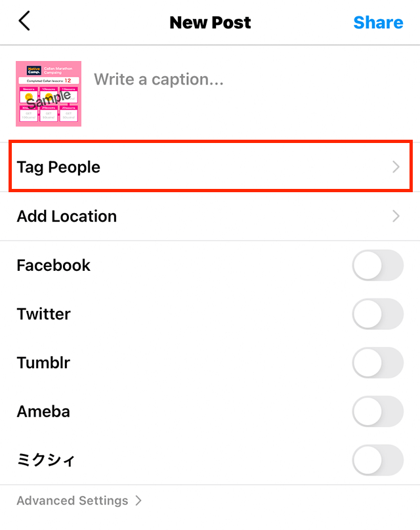The height and width of the screenshot is (530, 420).
Task: Open the Tag People option
Action: click(59, 167)
